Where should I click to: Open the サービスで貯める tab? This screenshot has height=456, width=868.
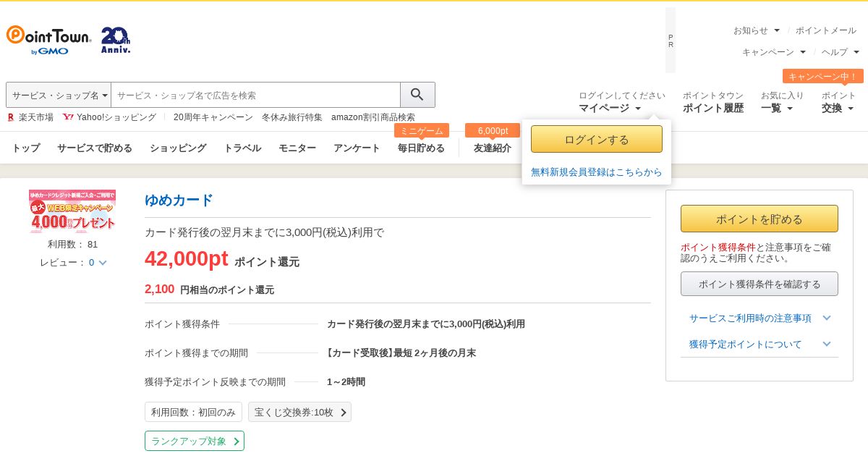[95, 148]
